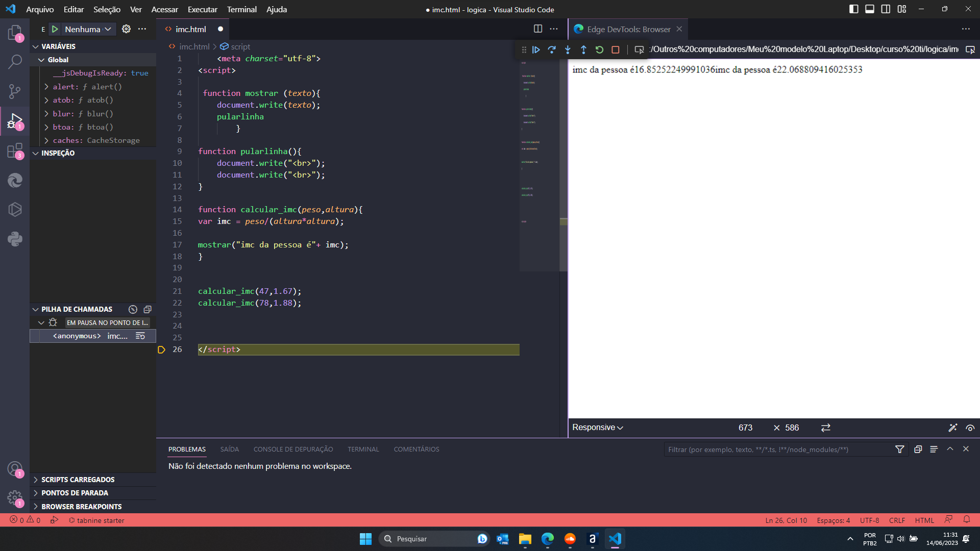Viewport: 980px width, 551px height.
Task: Rotate the browser viewport dimensions
Action: (x=826, y=428)
